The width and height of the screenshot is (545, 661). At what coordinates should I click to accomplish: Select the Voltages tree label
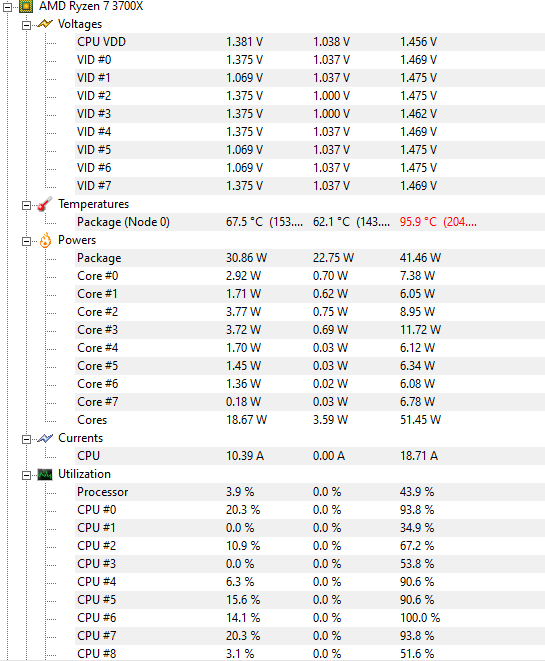pyautogui.click(x=80, y=24)
